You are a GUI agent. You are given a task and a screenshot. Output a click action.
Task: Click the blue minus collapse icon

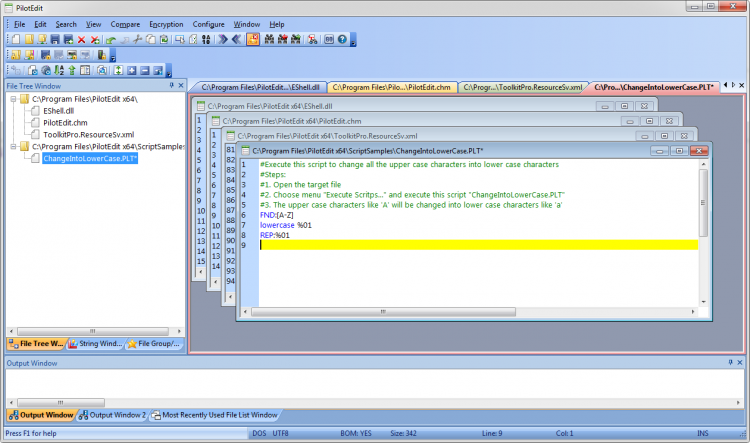144,70
